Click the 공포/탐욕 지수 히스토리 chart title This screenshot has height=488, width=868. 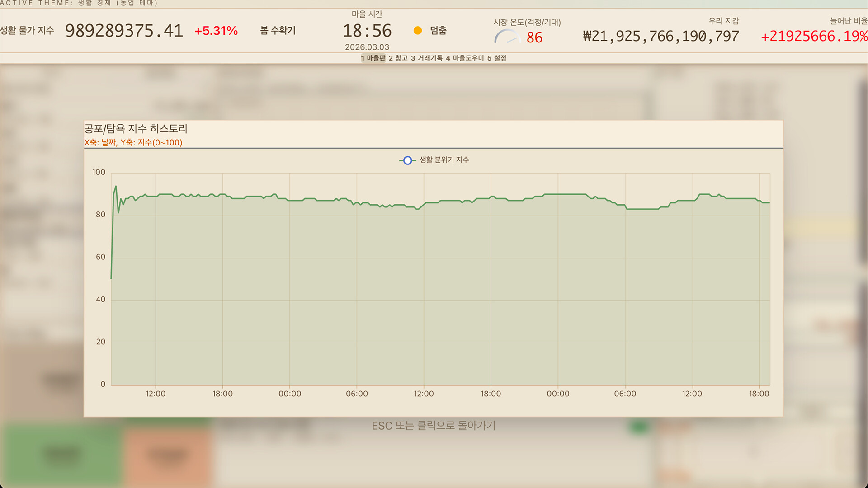pyautogui.click(x=136, y=129)
